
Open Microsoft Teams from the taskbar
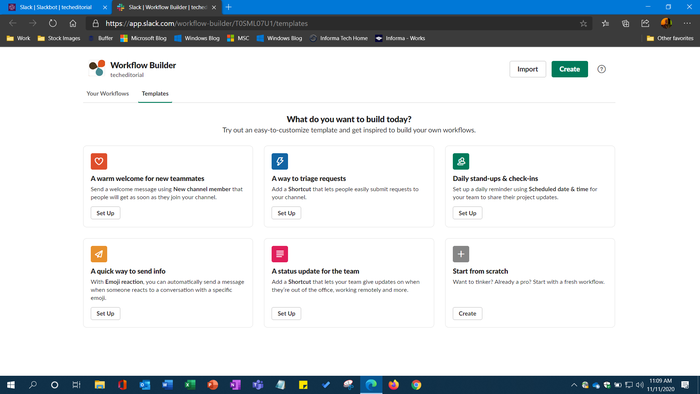pos(258,385)
